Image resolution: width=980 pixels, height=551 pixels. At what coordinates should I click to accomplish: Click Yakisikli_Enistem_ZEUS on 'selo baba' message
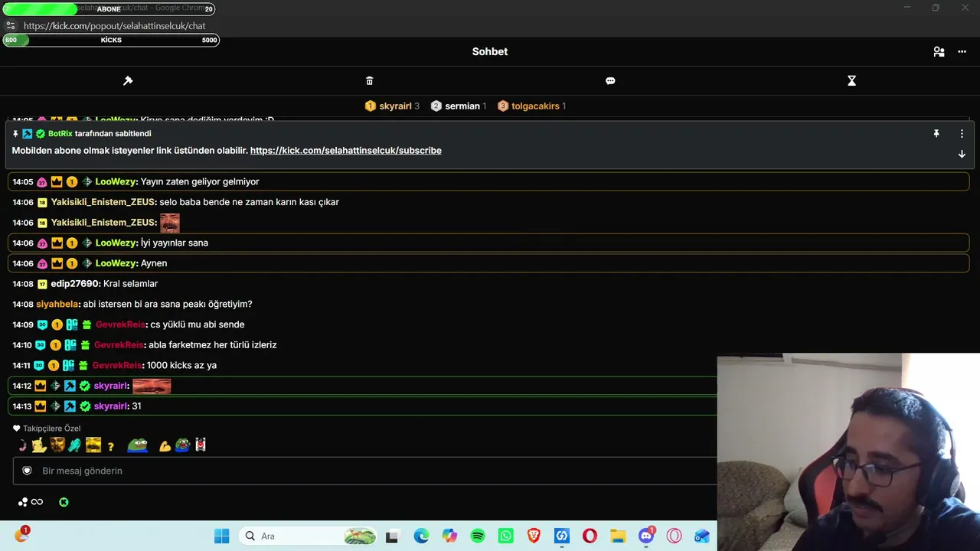coord(104,202)
